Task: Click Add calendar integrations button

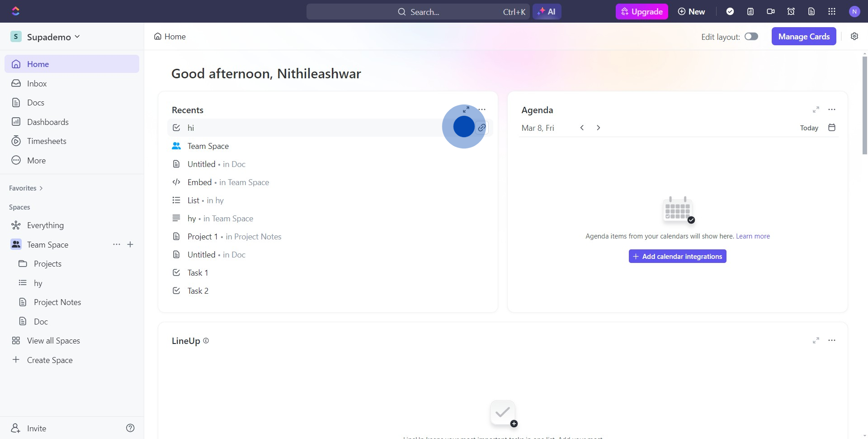Action: (677, 257)
